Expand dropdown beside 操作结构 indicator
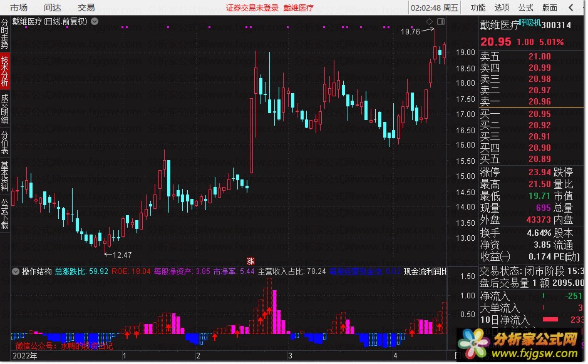The height and width of the screenshot is (364, 588). [16, 271]
